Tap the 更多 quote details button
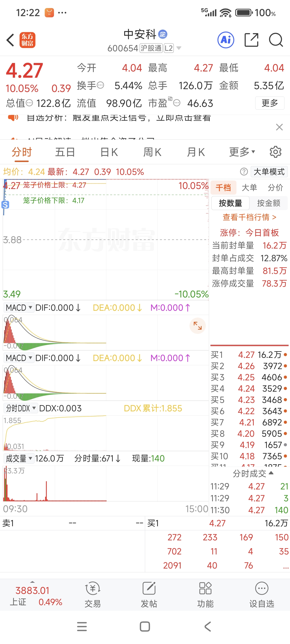The image size is (290, 644). pos(270,103)
